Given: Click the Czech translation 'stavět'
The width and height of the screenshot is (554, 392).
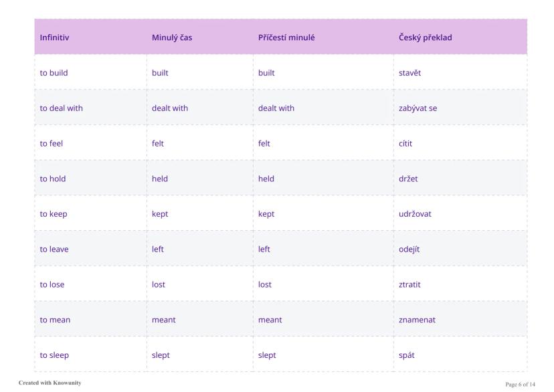Looking at the screenshot, I should [x=409, y=73].
